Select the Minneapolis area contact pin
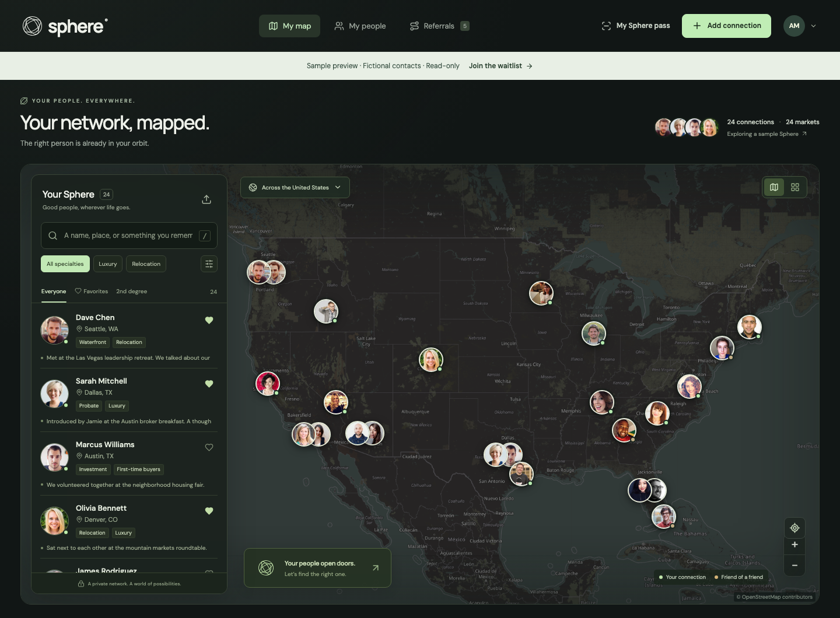The image size is (840, 618). pos(541,293)
